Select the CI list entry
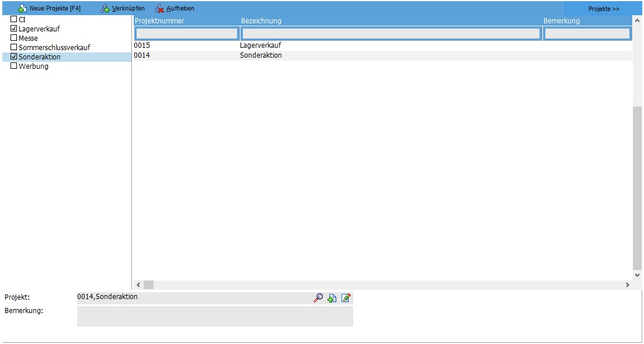Screen dimensions: 644x344 tap(22, 20)
